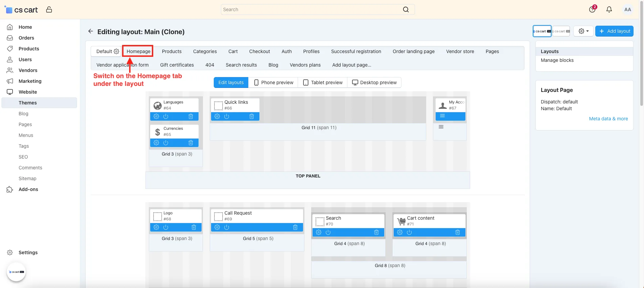Toggle power switch on Quick links block
This screenshot has height=288, width=644.
pos(227,116)
